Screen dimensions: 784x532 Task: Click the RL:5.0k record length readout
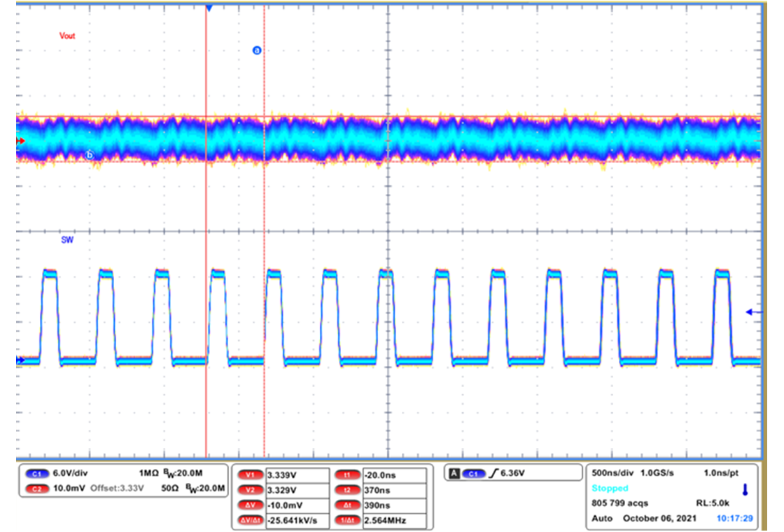(713, 503)
